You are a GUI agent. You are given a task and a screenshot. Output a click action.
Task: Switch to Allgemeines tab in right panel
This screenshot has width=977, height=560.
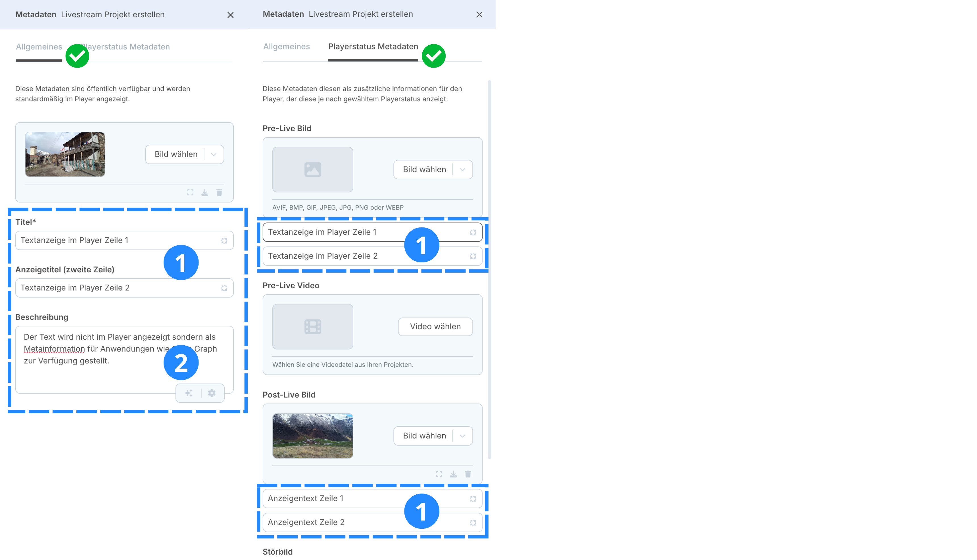tap(286, 47)
